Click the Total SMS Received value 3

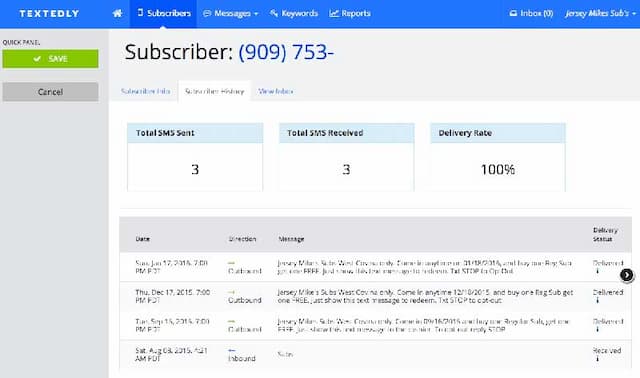pyautogui.click(x=346, y=169)
